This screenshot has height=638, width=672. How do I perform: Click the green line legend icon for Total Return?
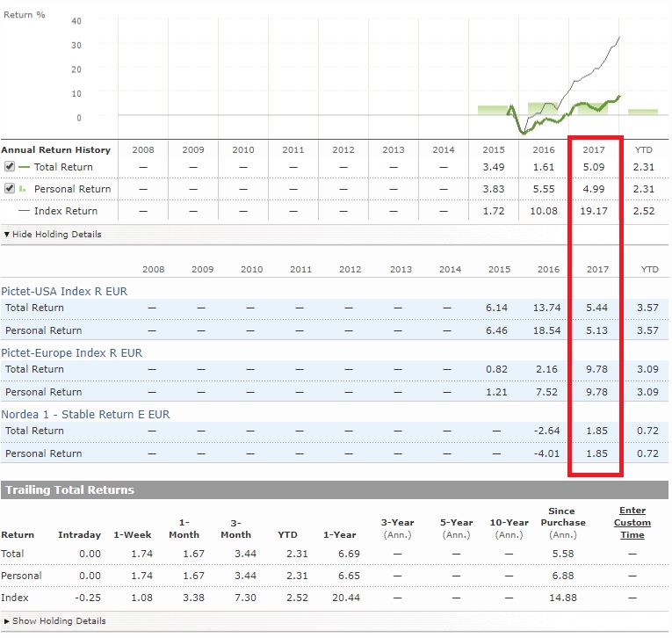point(24,167)
